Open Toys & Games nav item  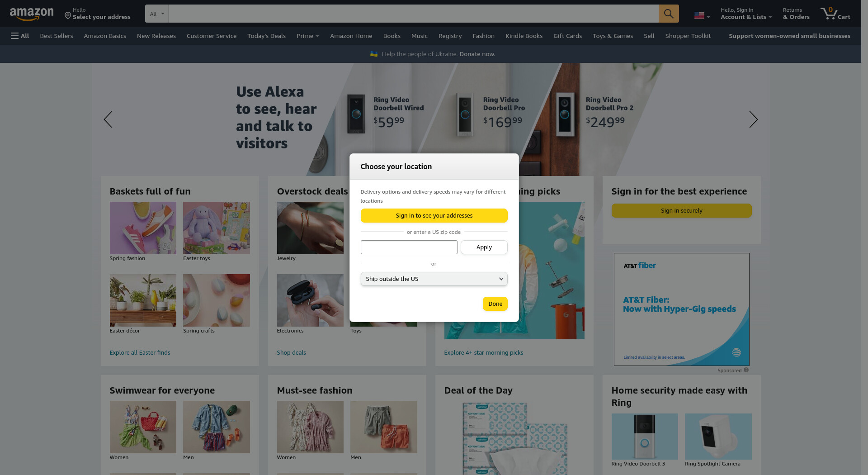click(613, 36)
